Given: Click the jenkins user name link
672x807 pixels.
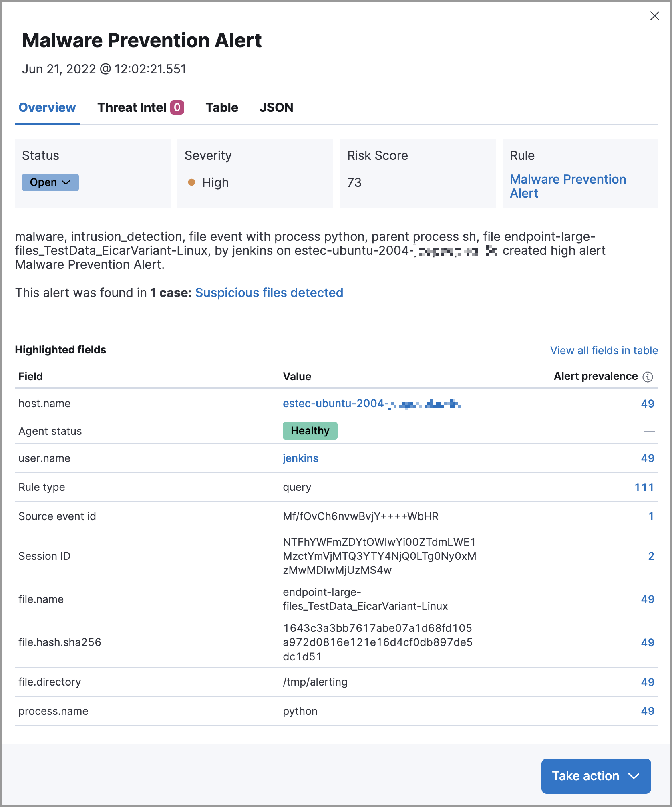Looking at the screenshot, I should click(x=300, y=458).
